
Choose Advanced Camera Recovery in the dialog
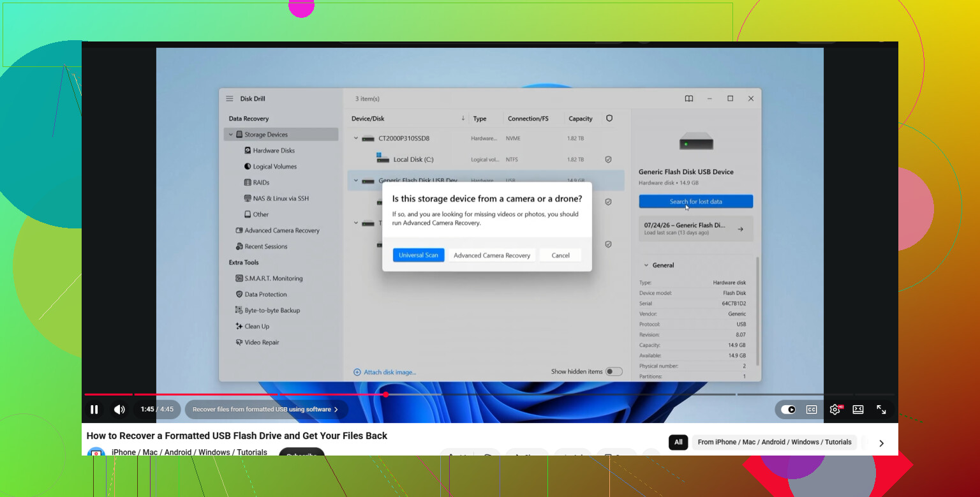pos(492,255)
